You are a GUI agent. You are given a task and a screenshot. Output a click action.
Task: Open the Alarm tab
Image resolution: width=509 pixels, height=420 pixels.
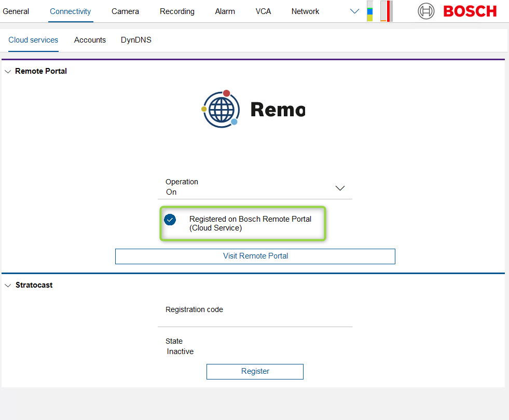tap(225, 11)
